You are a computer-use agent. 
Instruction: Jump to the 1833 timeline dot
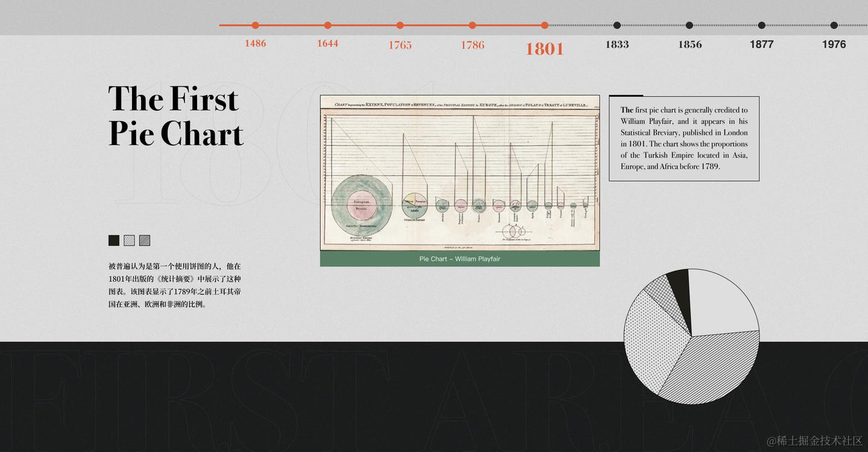pos(617,25)
